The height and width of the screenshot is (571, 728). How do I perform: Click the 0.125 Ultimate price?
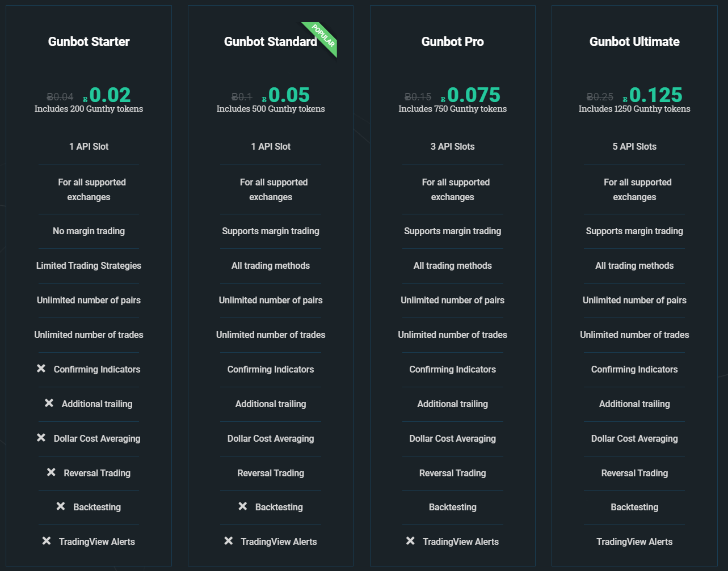pos(656,95)
